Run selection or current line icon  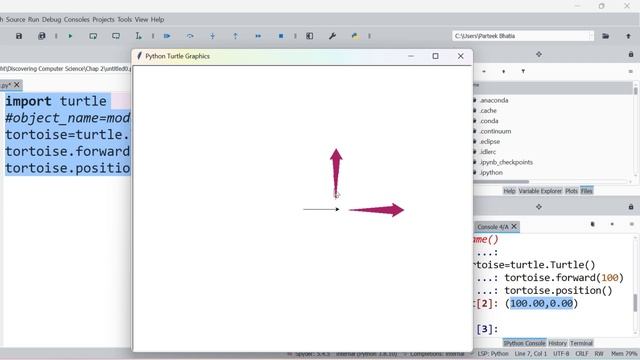pos(139,36)
